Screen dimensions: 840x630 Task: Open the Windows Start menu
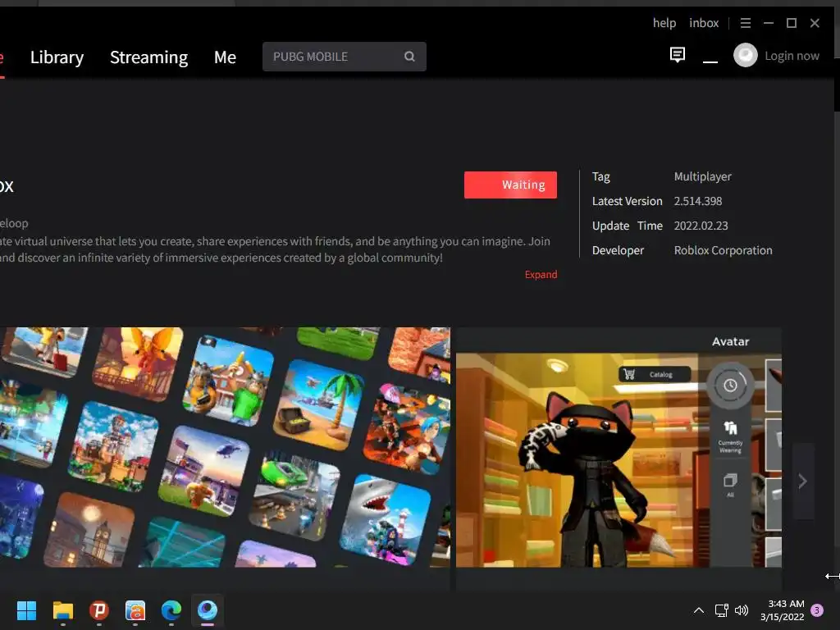(26, 610)
